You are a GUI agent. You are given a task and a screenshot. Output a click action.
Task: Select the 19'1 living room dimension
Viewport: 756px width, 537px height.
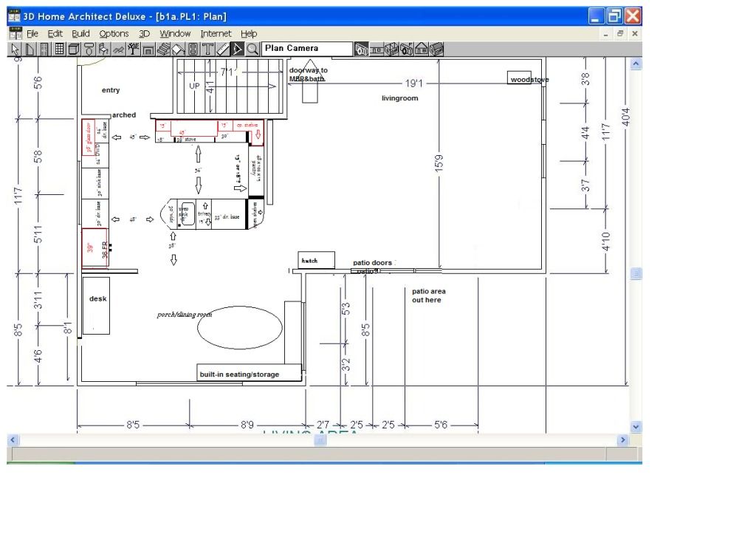pyautogui.click(x=413, y=83)
